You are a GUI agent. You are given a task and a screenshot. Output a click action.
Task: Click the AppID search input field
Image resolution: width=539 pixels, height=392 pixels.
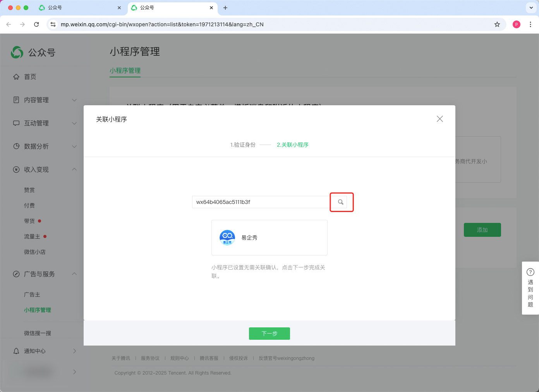261,202
